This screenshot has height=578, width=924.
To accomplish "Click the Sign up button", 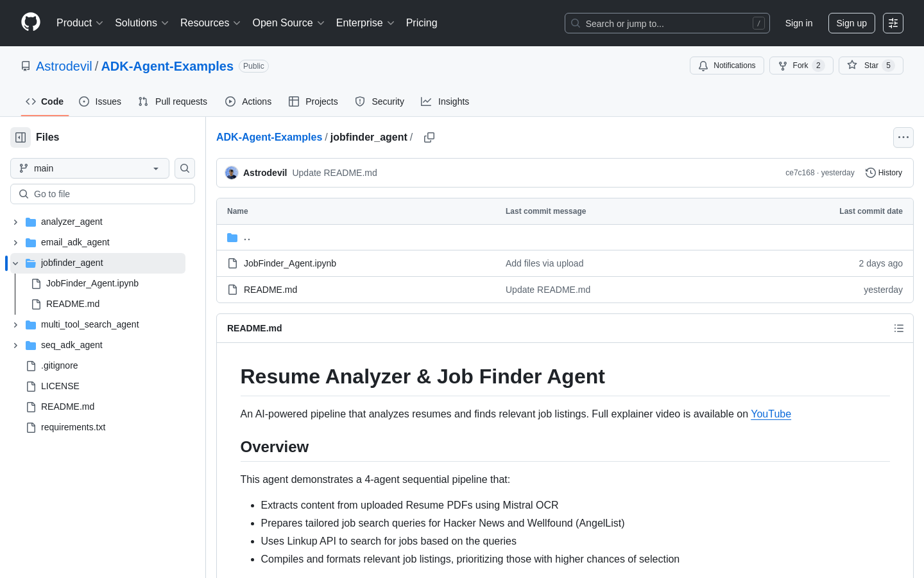I will coord(851,23).
